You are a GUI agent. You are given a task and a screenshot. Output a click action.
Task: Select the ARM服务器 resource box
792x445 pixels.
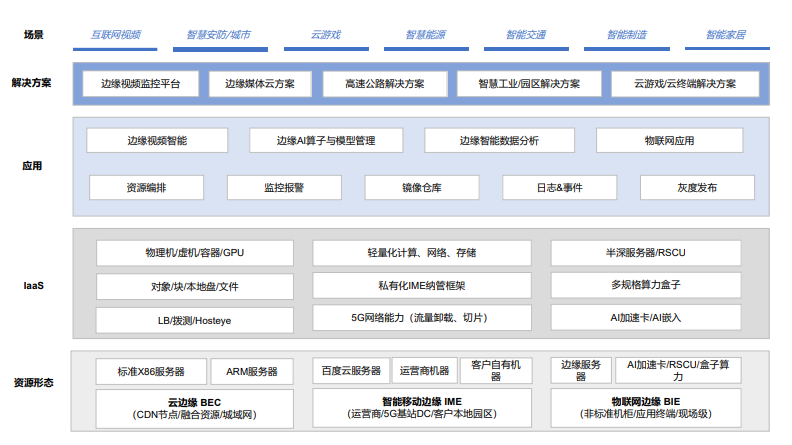point(251,371)
